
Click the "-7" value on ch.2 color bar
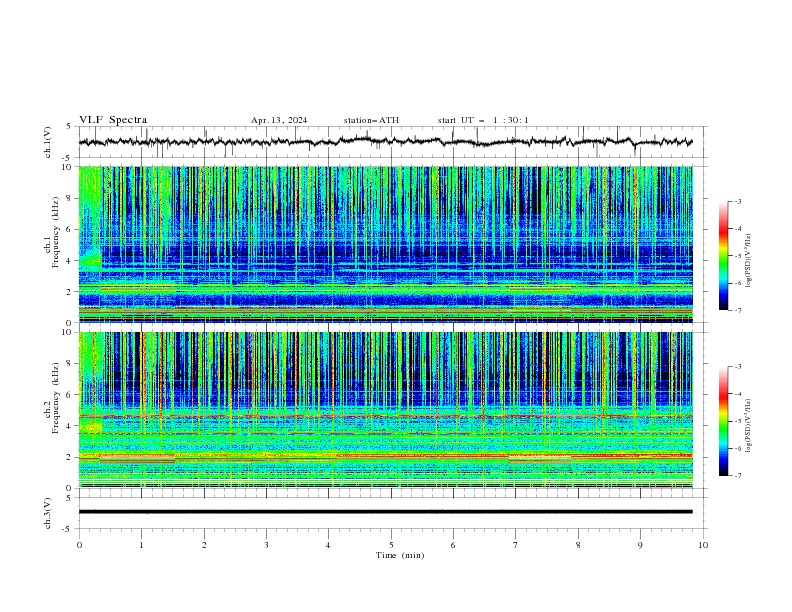pyautogui.click(x=737, y=475)
